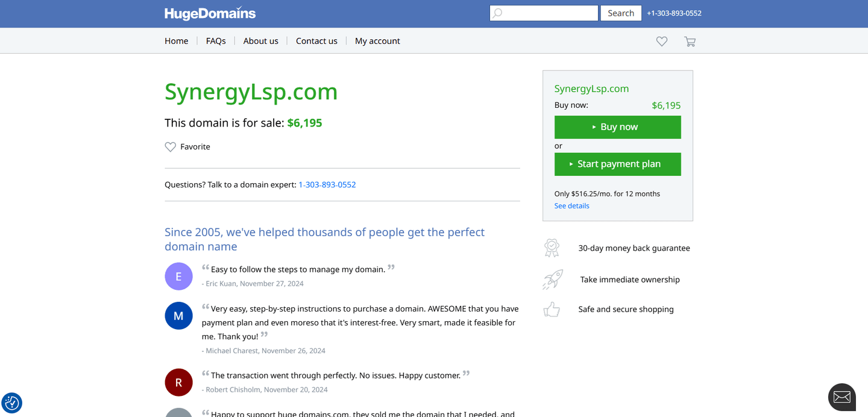
Task: Toggle the Favorite heart for SynergyLsp.com
Action: [x=169, y=146]
